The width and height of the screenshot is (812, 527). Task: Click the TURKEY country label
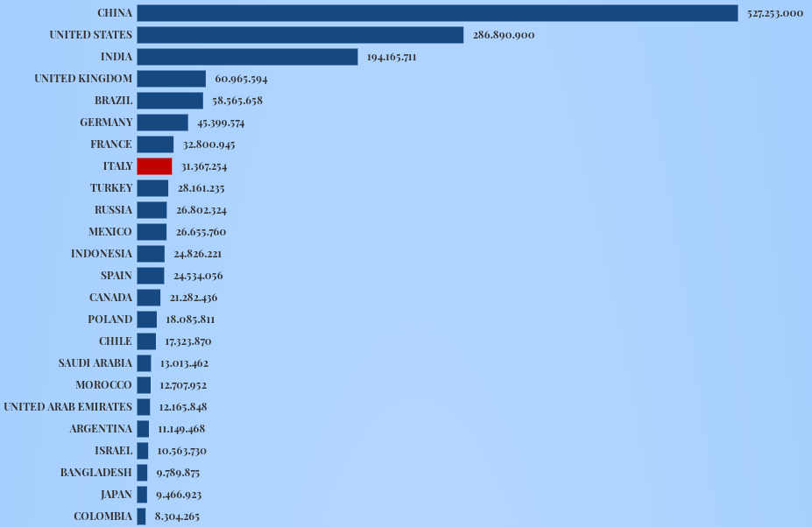pyautogui.click(x=111, y=188)
